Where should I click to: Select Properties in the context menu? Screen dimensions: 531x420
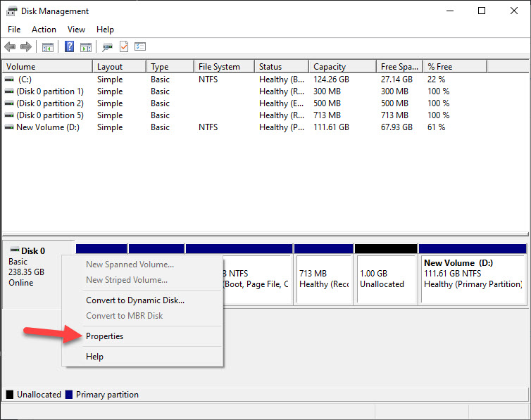[104, 336]
